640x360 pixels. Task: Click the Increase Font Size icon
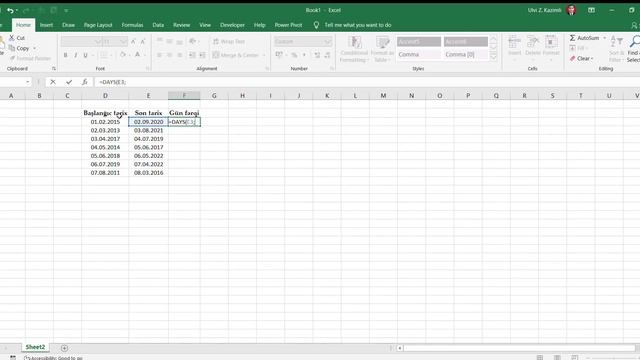[x=133, y=41]
